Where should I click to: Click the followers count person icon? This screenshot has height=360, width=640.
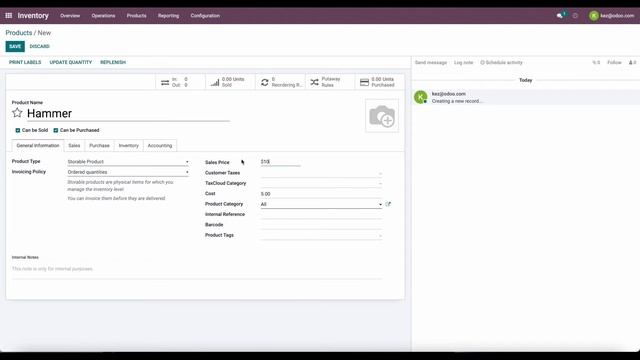pos(632,62)
